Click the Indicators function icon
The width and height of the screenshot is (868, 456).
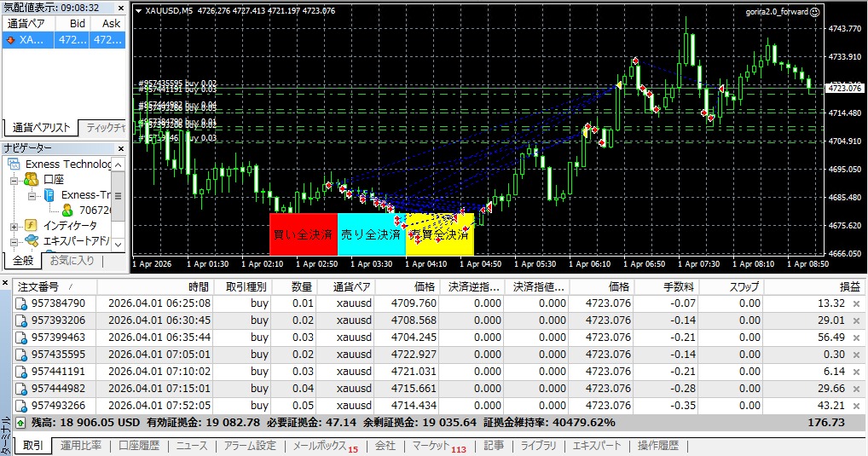(x=31, y=225)
